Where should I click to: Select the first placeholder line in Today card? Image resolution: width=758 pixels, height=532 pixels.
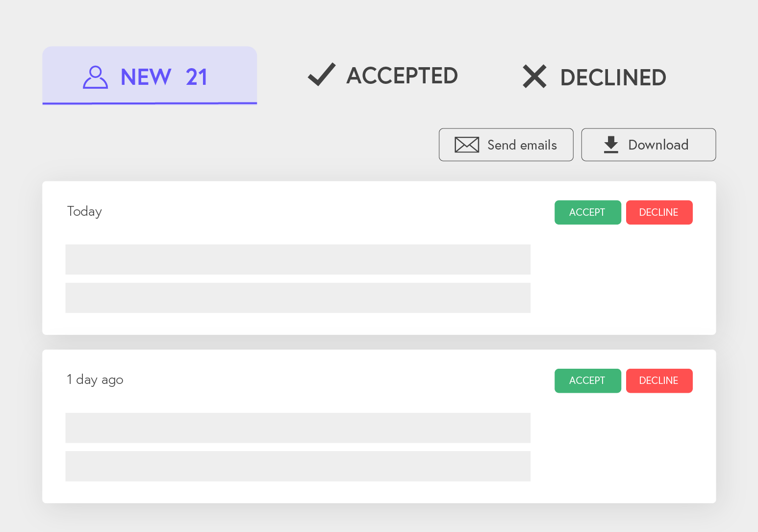coord(298,259)
